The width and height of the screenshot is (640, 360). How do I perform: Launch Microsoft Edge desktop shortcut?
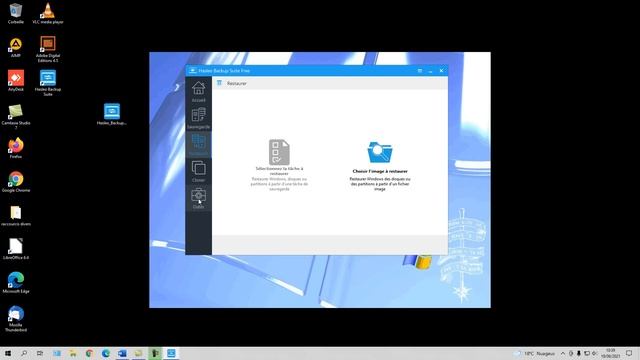pyautogui.click(x=16, y=283)
